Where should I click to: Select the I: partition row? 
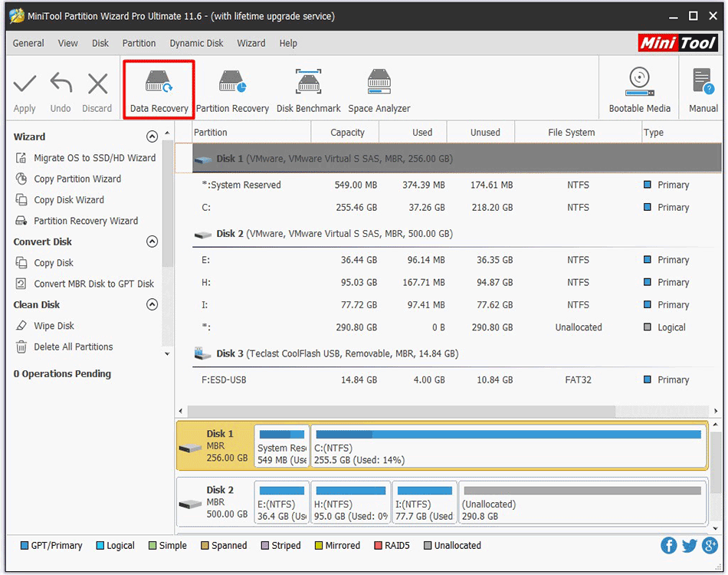457,305
